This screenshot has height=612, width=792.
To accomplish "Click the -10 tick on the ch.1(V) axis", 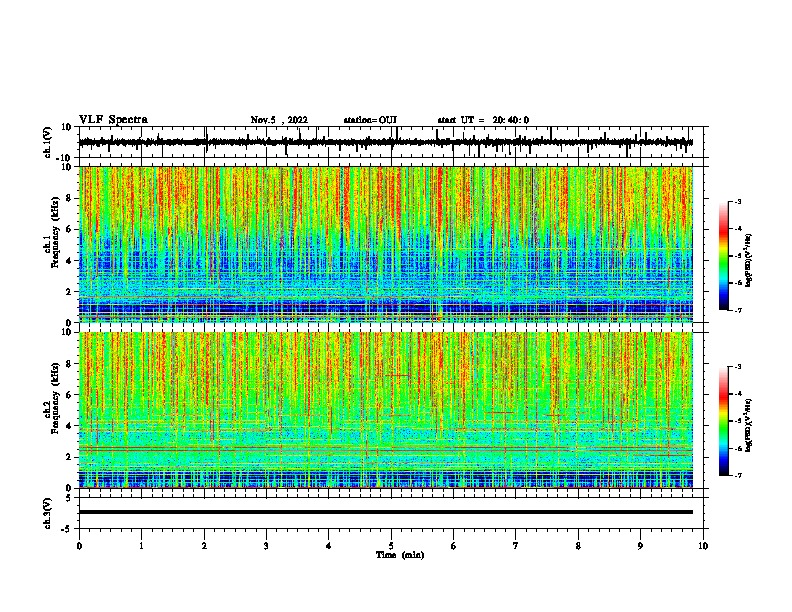I will pos(64,158).
